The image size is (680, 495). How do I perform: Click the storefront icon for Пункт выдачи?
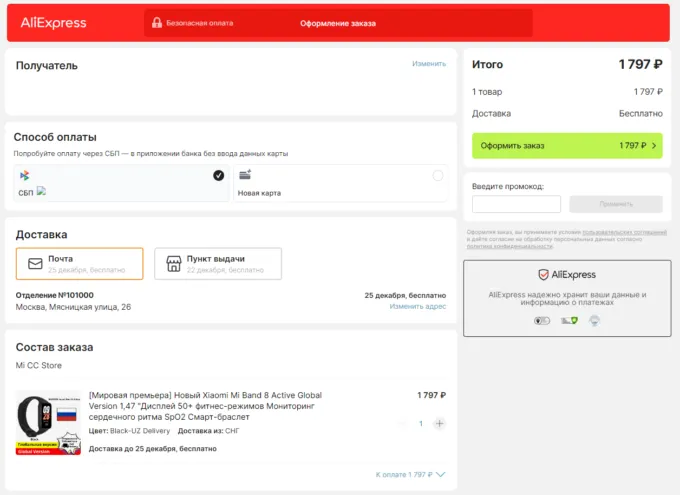pos(173,264)
